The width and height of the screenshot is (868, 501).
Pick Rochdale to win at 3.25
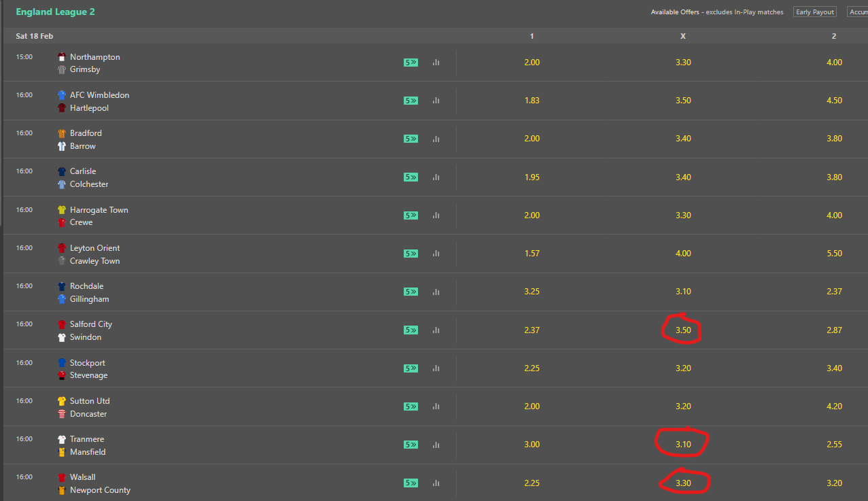pyautogui.click(x=532, y=291)
